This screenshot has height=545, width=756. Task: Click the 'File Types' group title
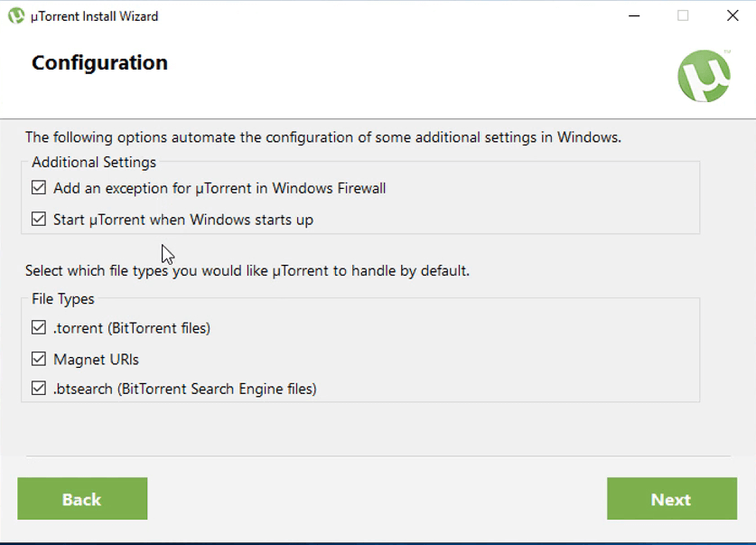point(63,298)
